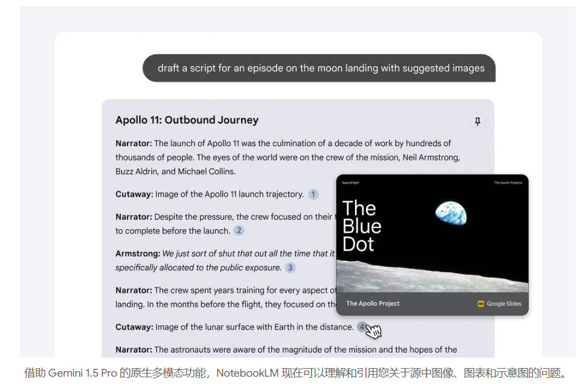
Task: Select the "Apollo 11: Outbound Journey" heading
Action: tap(187, 120)
